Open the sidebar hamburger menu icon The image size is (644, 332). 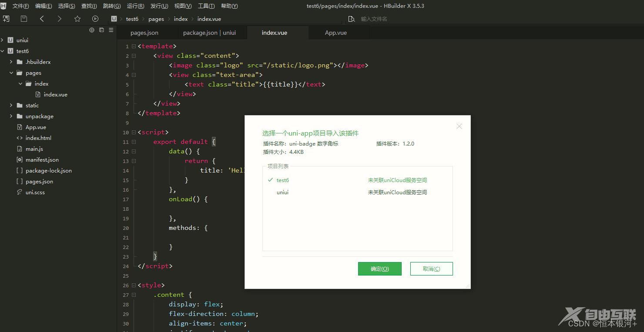point(111,30)
